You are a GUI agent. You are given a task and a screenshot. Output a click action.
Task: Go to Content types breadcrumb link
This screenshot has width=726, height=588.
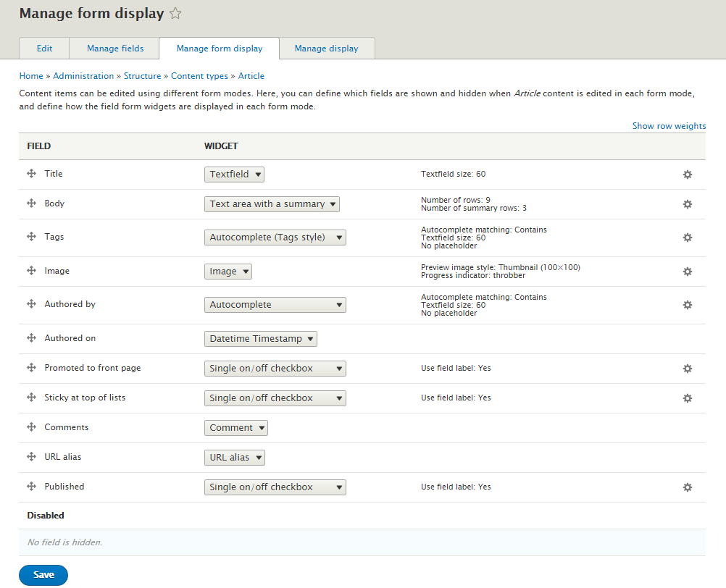(199, 76)
